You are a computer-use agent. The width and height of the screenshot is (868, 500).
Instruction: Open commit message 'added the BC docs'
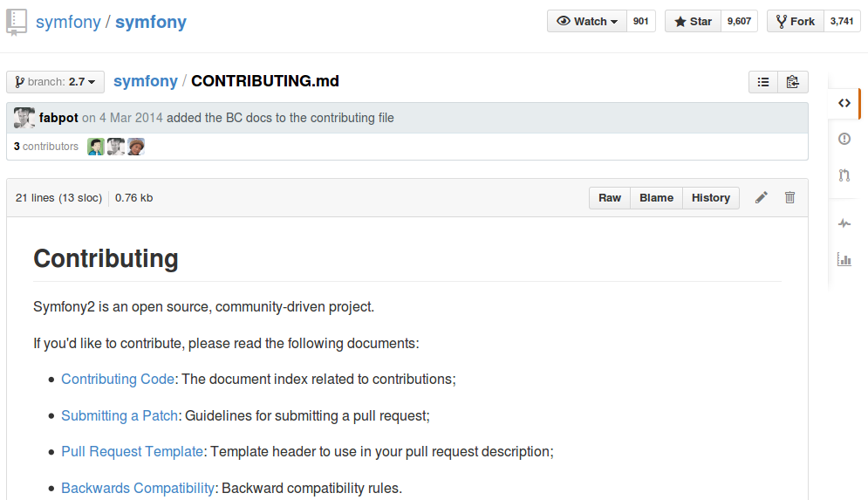tap(280, 118)
